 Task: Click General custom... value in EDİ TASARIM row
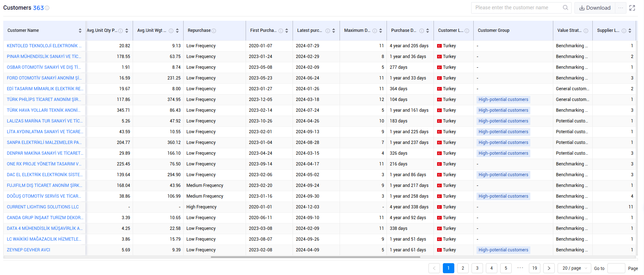pyautogui.click(x=573, y=89)
